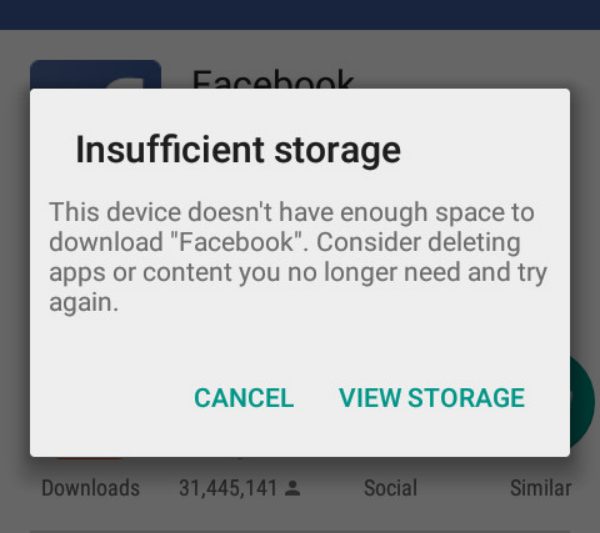The width and height of the screenshot is (600, 533).
Task: Tap the Facebook app icon behind the dialog
Action: (x=95, y=75)
